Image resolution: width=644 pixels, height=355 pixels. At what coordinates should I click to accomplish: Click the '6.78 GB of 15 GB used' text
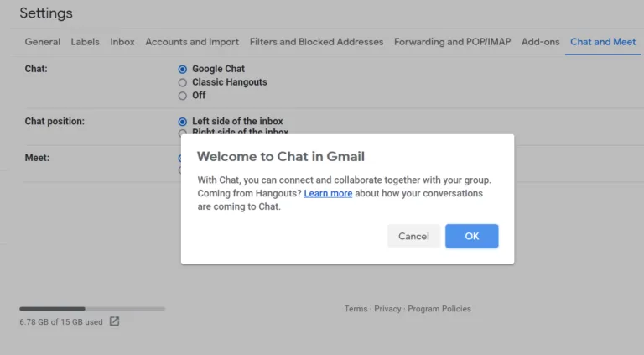click(61, 322)
